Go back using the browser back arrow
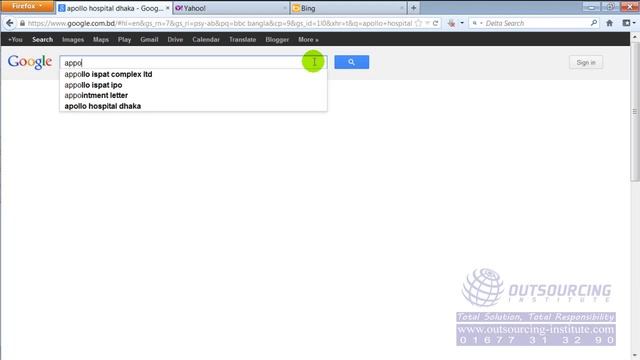The image size is (640, 360). tap(10, 23)
